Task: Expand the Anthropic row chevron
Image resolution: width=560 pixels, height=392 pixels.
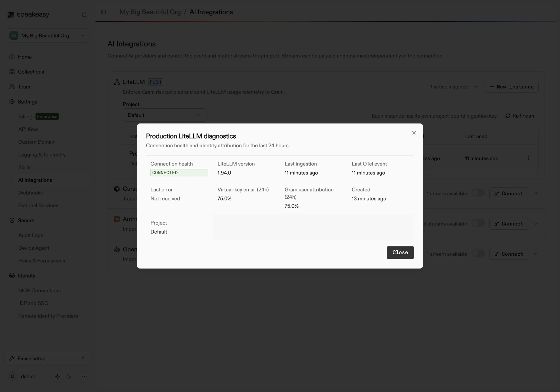Action: [x=536, y=224]
